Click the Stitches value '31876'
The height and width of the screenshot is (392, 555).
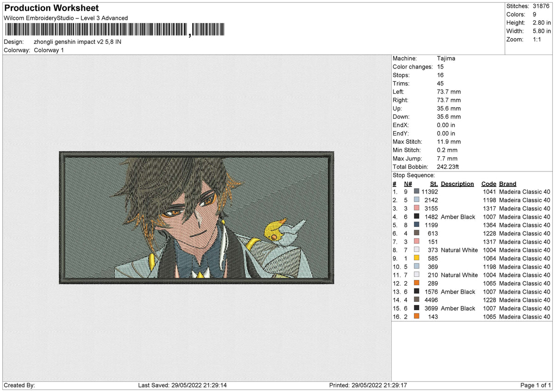pyautogui.click(x=541, y=6)
